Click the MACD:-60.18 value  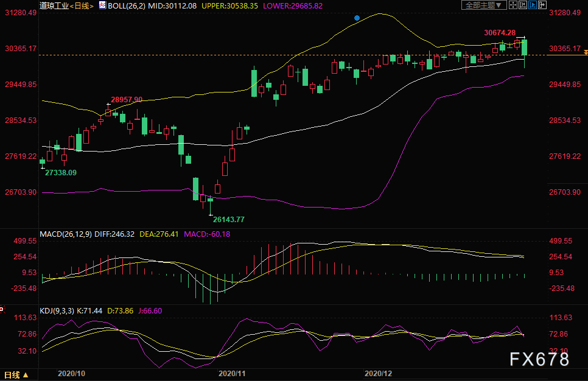click(207, 234)
